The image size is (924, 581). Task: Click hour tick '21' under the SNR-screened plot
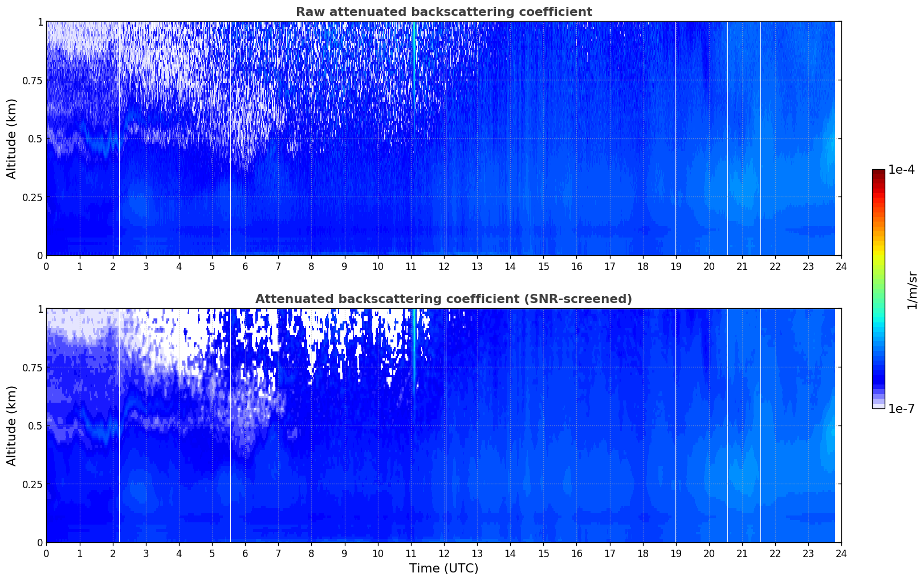[x=742, y=553]
